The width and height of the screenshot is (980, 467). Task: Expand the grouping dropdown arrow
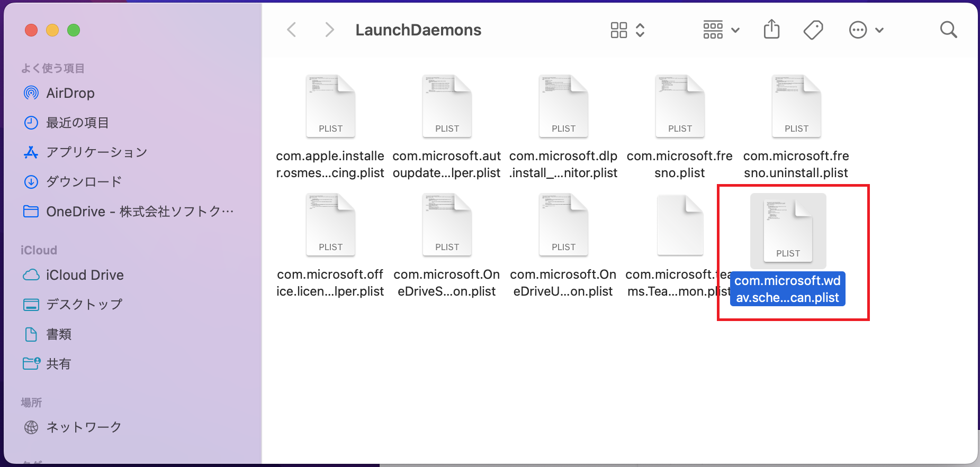pyautogui.click(x=735, y=31)
